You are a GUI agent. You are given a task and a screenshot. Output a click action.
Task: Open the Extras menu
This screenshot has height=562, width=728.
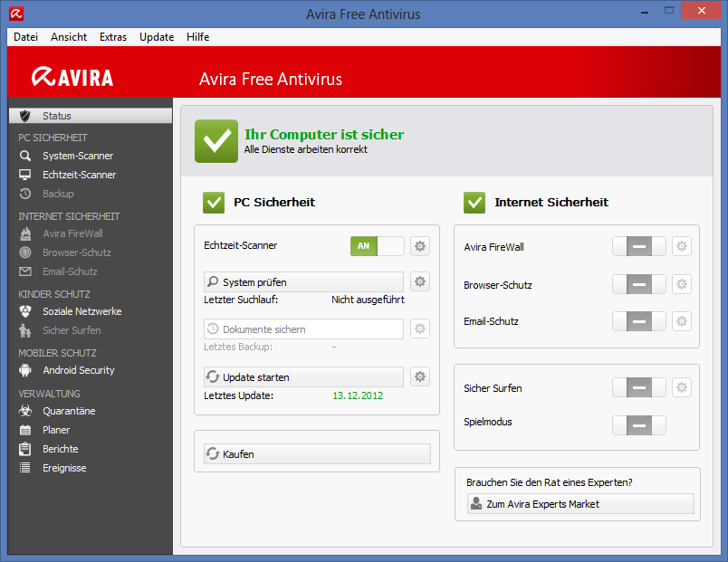[113, 37]
